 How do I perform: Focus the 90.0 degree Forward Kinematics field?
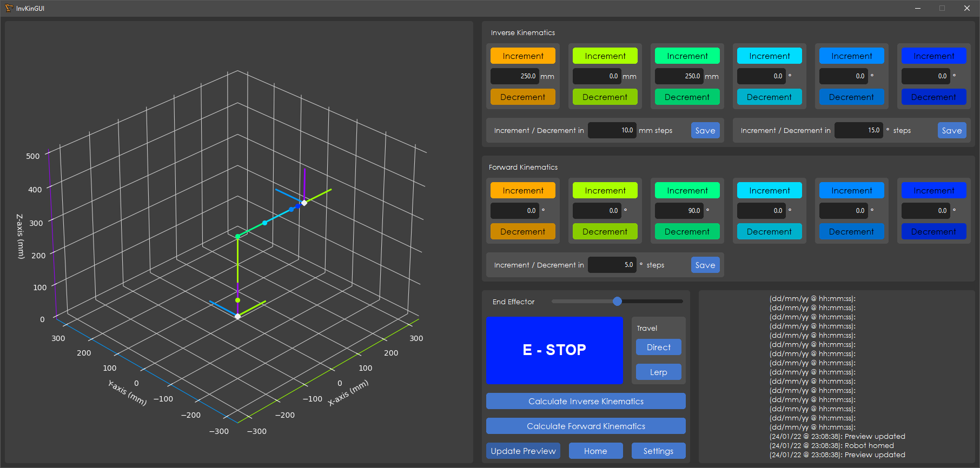pos(679,211)
